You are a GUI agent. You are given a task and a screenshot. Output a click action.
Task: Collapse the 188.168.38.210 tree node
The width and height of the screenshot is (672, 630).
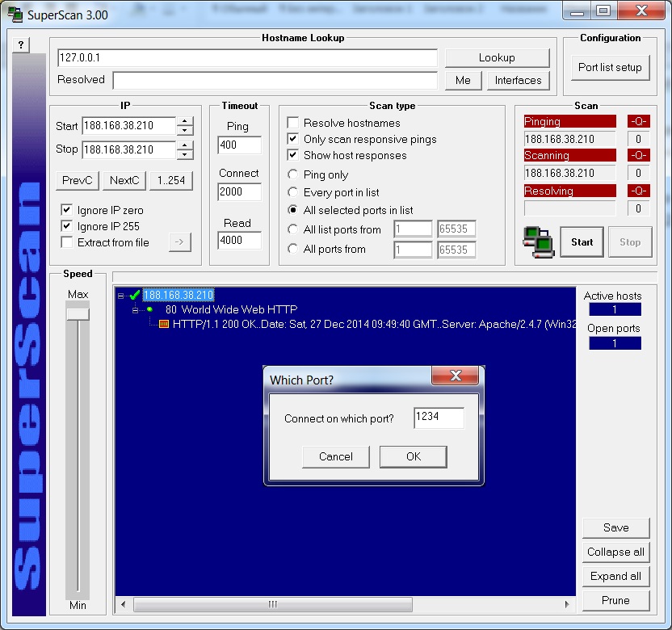[120, 296]
